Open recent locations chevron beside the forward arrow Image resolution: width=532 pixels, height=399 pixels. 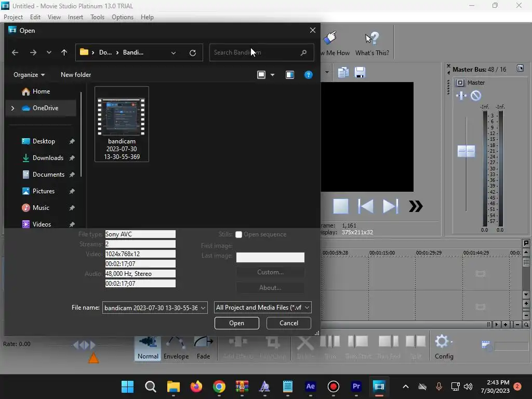tap(49, 52)
